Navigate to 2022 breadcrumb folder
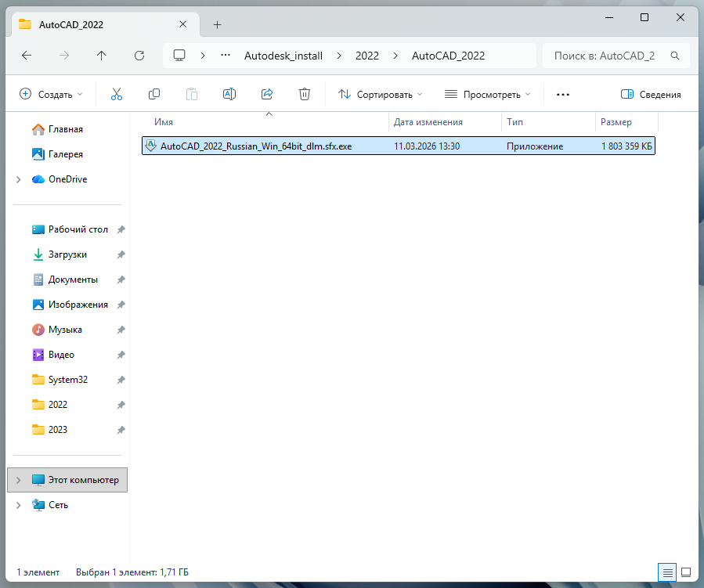704x588 pixels. (367, 56)
